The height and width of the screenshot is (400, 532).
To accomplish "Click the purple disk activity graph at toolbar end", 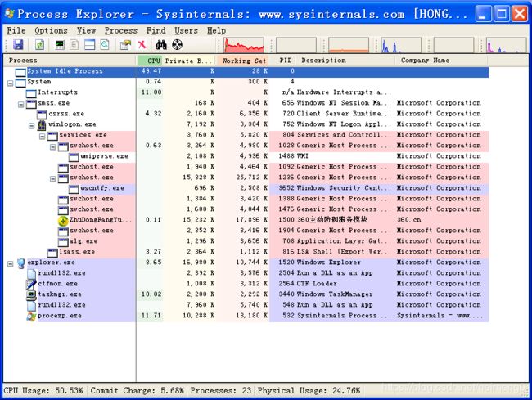I will point(506,45).
